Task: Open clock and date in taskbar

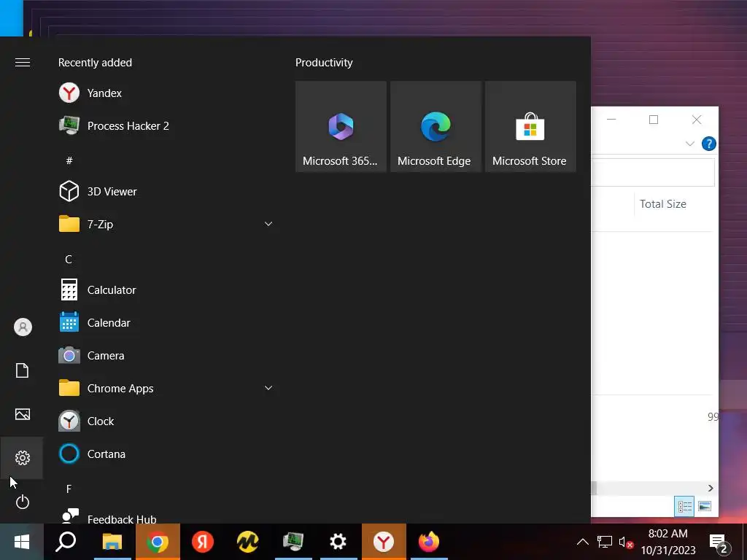Action: click(x=668, y=542)
